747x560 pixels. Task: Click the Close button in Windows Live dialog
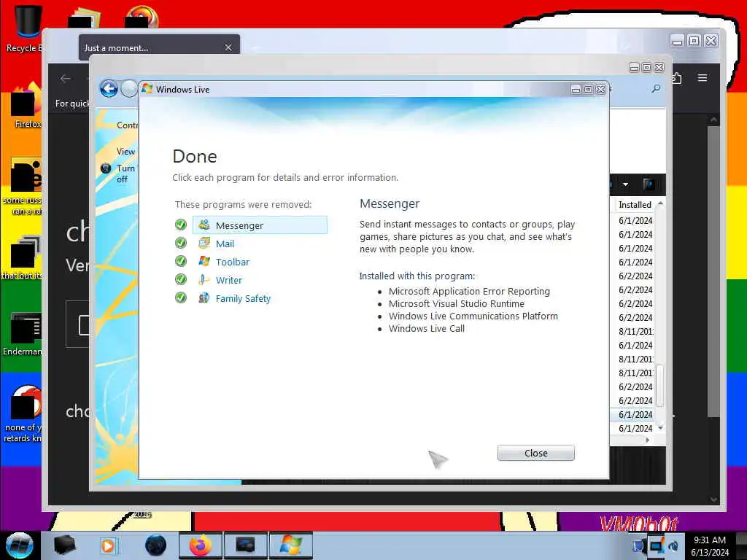[x=535, y=453]
